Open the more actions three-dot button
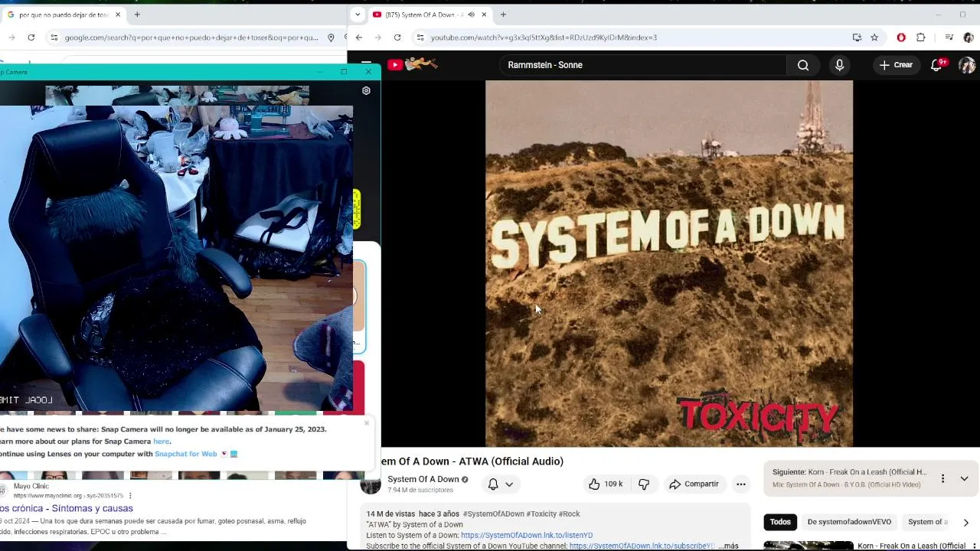The height and width of the screenshot is (551, 980). coord(740,484)
